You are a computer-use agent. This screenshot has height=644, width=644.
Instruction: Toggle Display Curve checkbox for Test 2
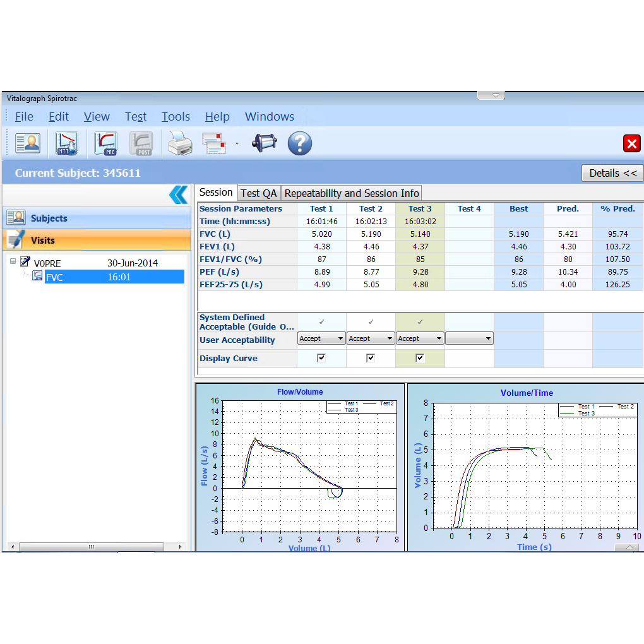point(371,358)
